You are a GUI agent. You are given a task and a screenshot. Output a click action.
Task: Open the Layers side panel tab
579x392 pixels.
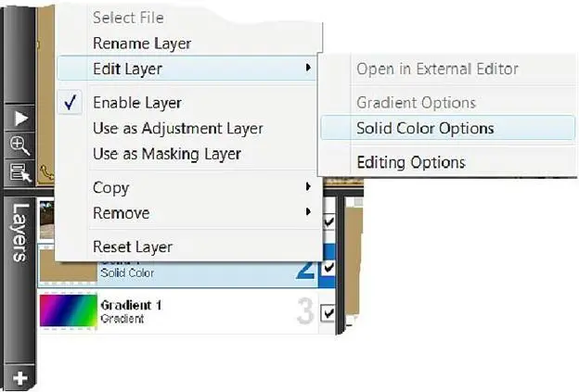(19, 232)
